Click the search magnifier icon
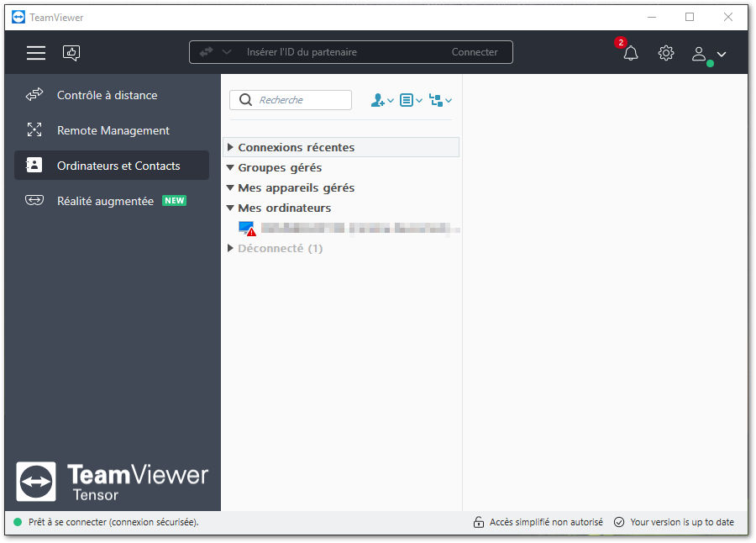Image resolution: width=756 pixels, height=543 pixels. pos(245,100)
